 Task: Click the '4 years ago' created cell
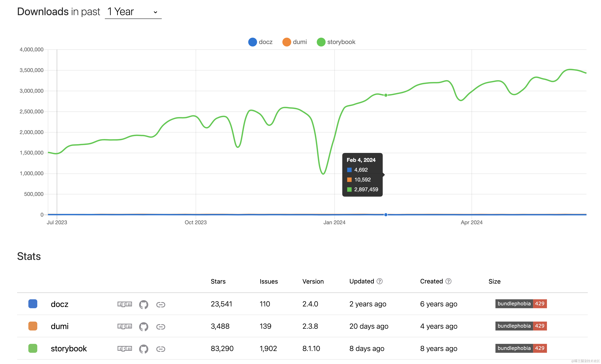[439, 326]
